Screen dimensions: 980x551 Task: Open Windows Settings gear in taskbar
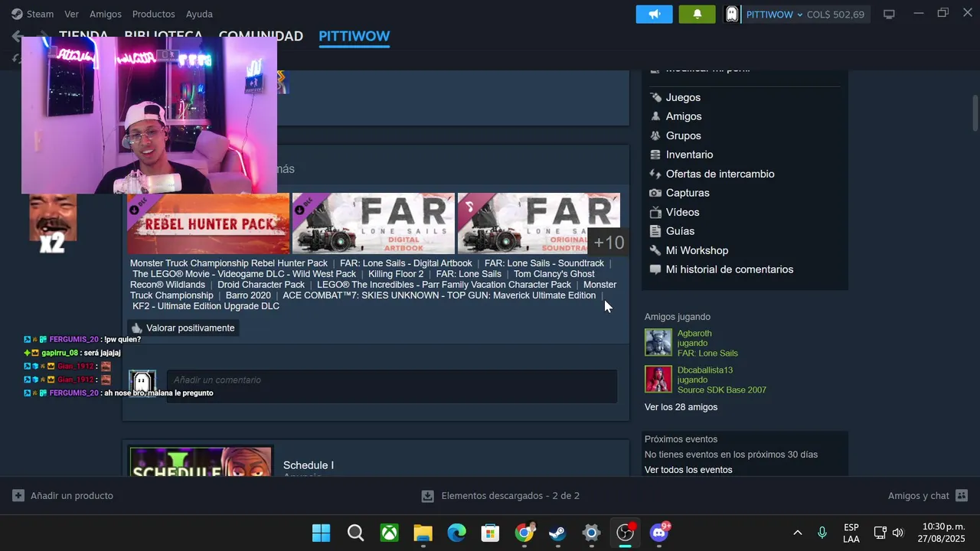(591, 533)
